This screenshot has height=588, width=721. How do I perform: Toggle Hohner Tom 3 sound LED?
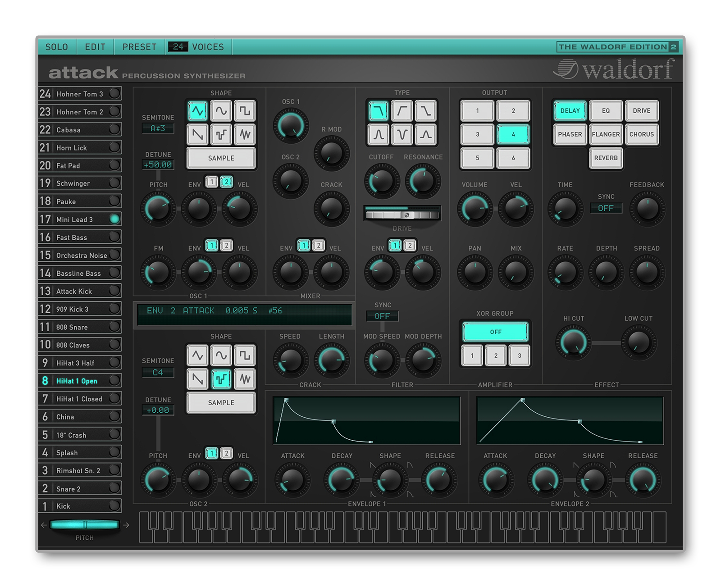click(x=115, y=93)
